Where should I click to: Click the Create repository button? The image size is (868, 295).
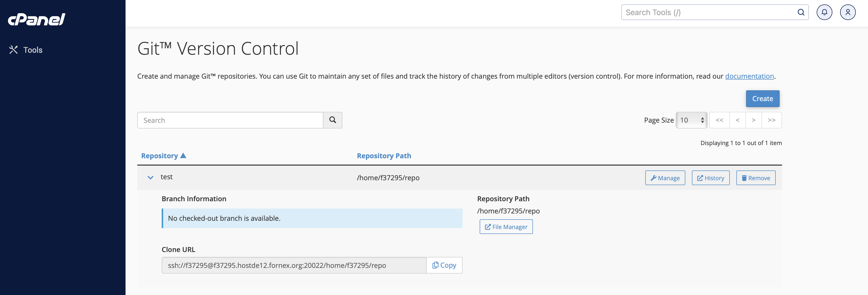762,99
